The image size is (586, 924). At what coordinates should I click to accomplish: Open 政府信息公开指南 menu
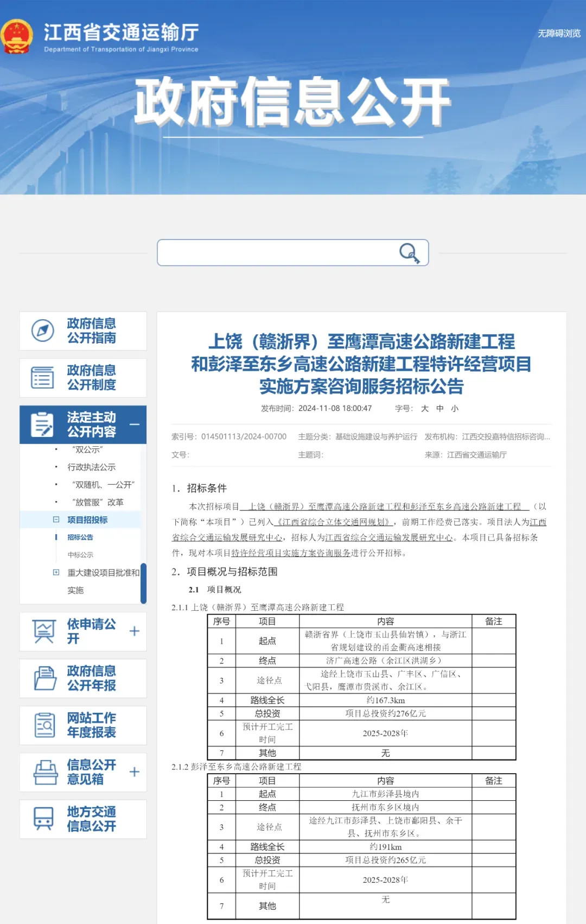(x=83, y=331)
